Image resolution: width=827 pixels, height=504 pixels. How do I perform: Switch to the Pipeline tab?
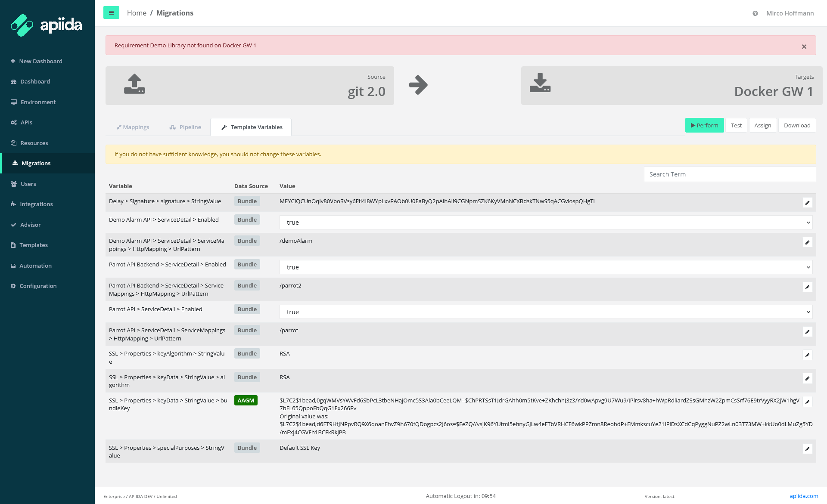coord(185,127)
